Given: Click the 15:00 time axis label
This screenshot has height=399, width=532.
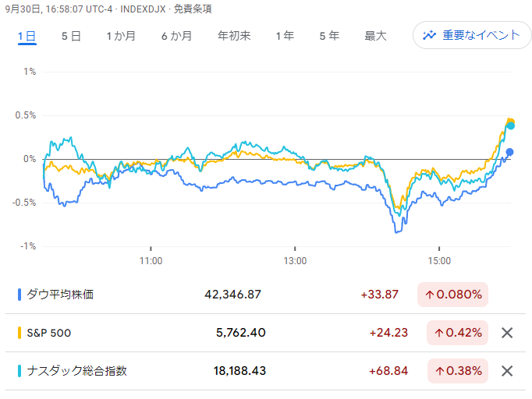Looking at the screenshot, I should coord(439,261).
